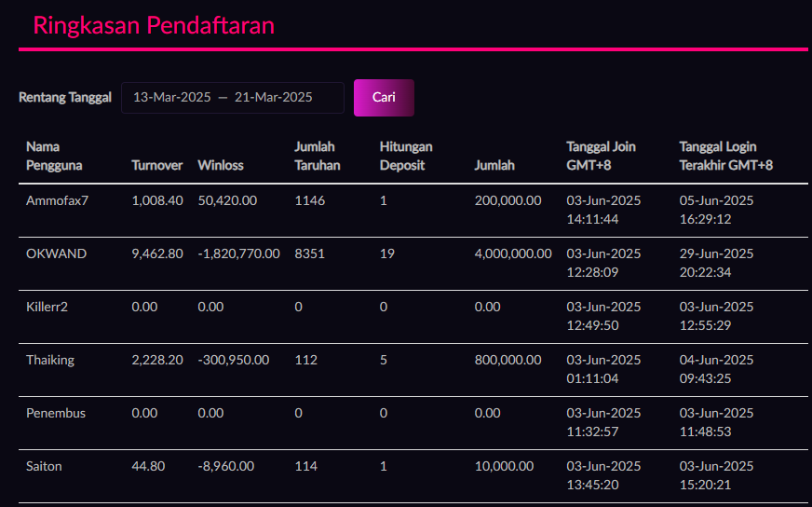Click the Rentang Tanggal label
Screen dimensions: 812x507
point(65,98)
